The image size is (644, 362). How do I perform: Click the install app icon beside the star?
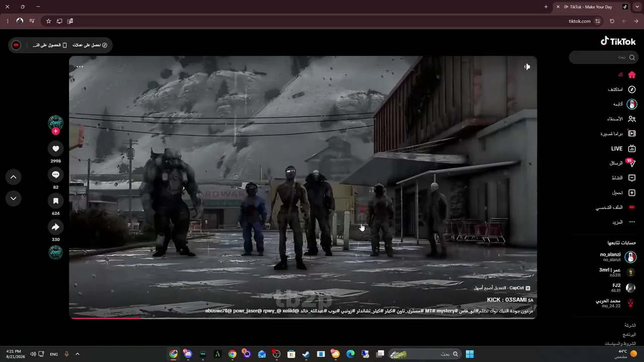point(59,21)
